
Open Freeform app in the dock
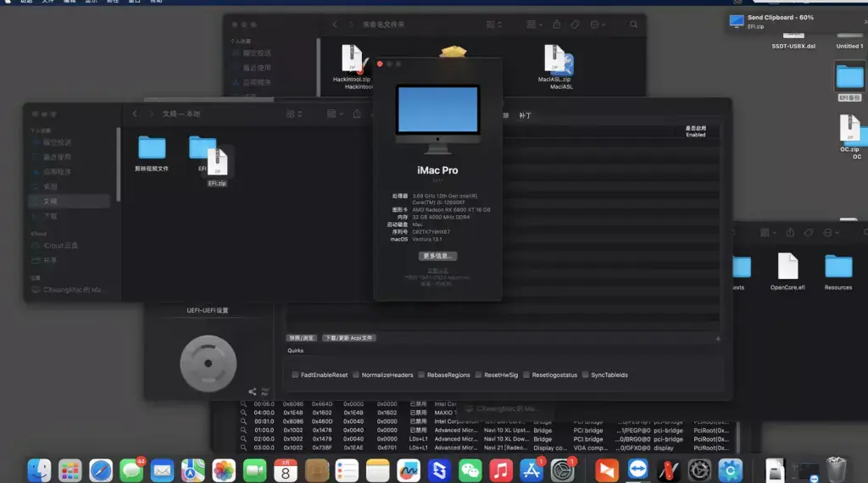409,471
